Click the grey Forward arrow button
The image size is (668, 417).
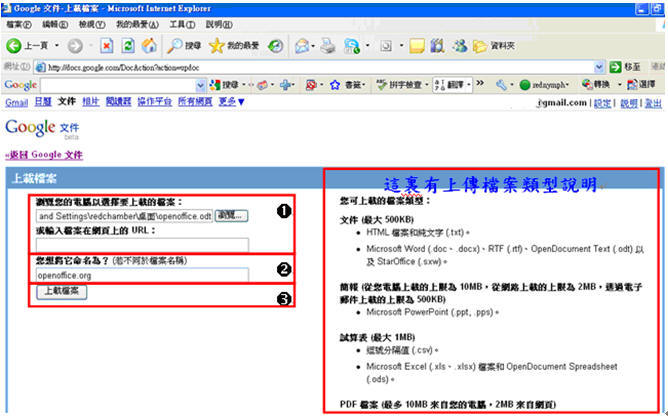click(x=75, y=46)
